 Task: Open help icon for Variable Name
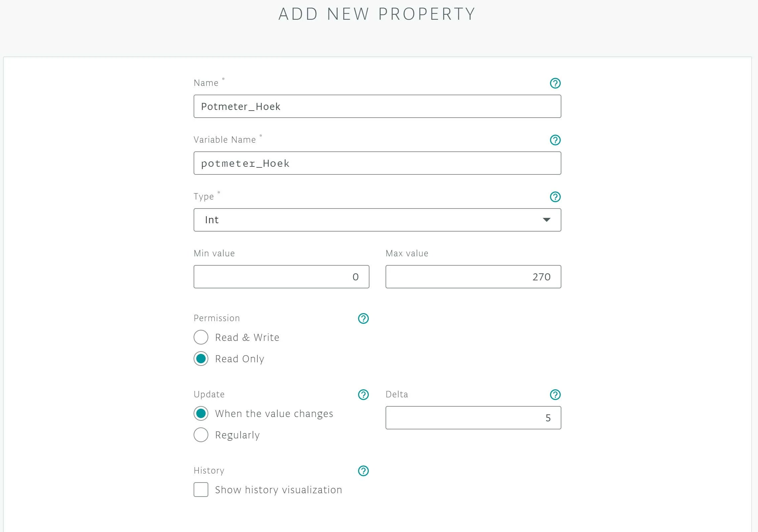pyautogui.click(x=555, y=140)
